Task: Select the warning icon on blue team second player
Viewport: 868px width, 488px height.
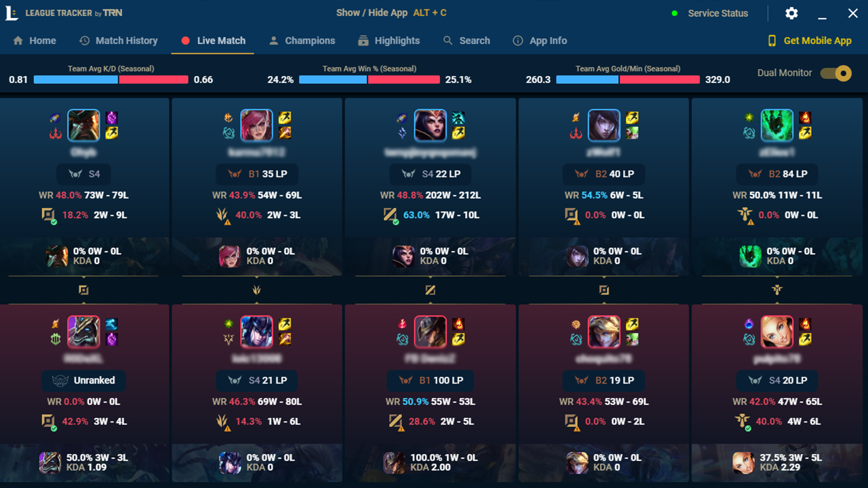Action: click(227, 222)
